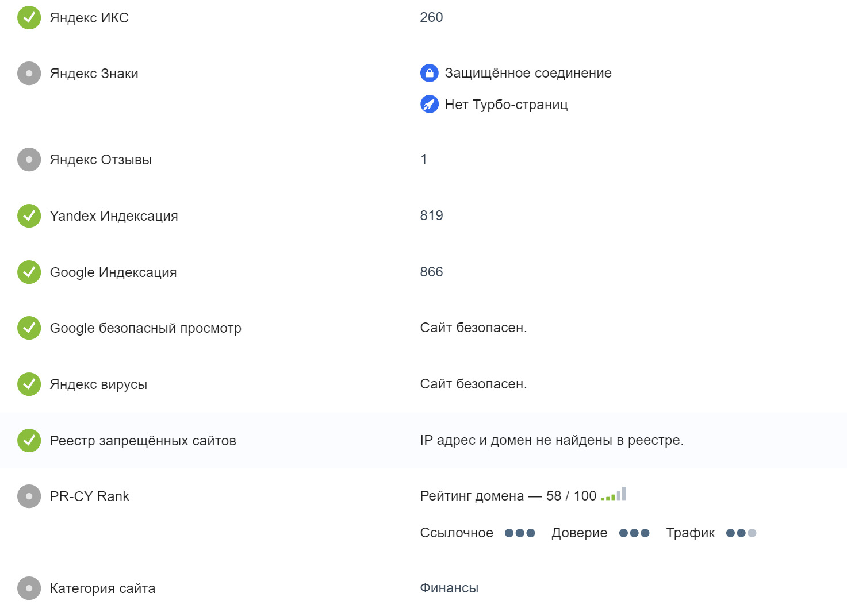Click the gray status icon beside Яндекс Отзывы

(29, 160)
